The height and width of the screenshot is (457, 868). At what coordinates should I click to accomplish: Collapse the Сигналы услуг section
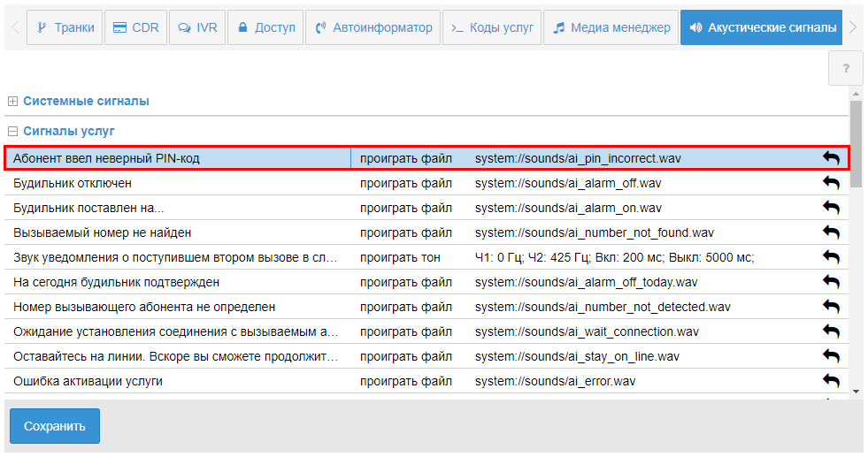click(x=12, y=131)
